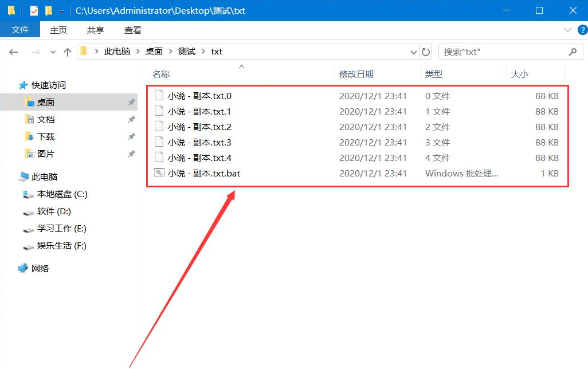Select file 小说 - 副本.txt.0
The width and height of the screenshot is (588, 369).
(x=199, y=96)
